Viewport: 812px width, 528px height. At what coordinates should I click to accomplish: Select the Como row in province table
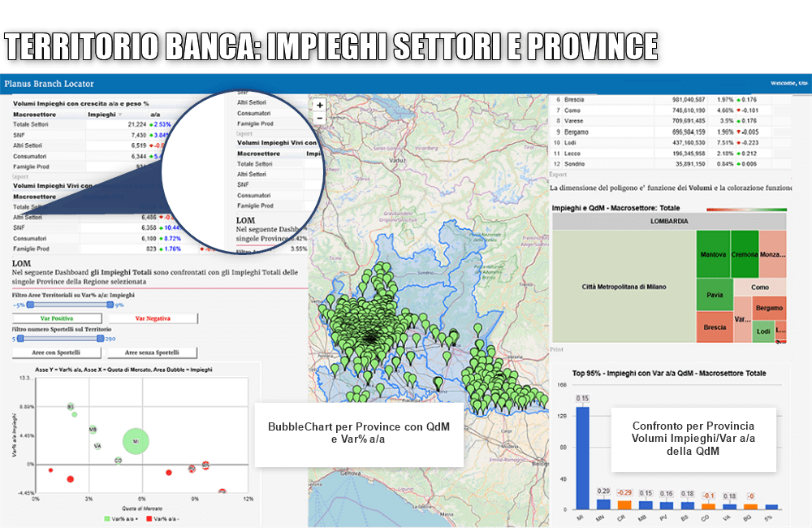(x=671, y=110)
